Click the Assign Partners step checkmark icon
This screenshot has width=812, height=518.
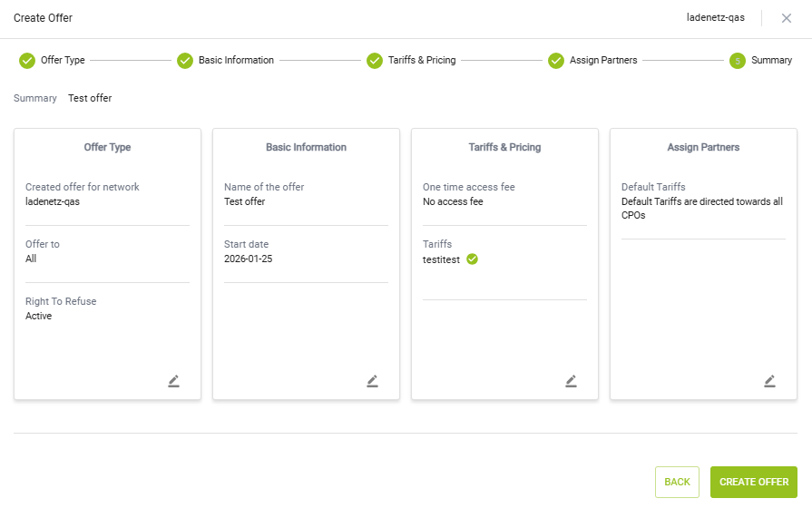tap(556, 61)
